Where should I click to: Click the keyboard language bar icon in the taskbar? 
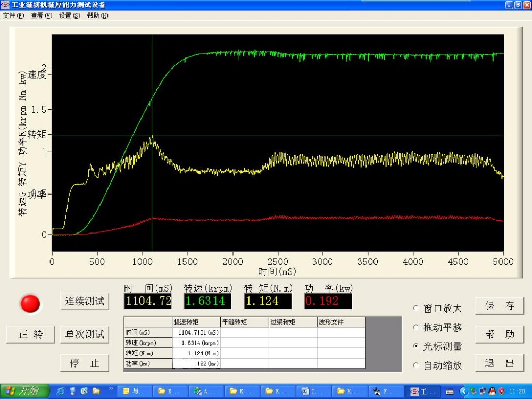pos(450,392)
